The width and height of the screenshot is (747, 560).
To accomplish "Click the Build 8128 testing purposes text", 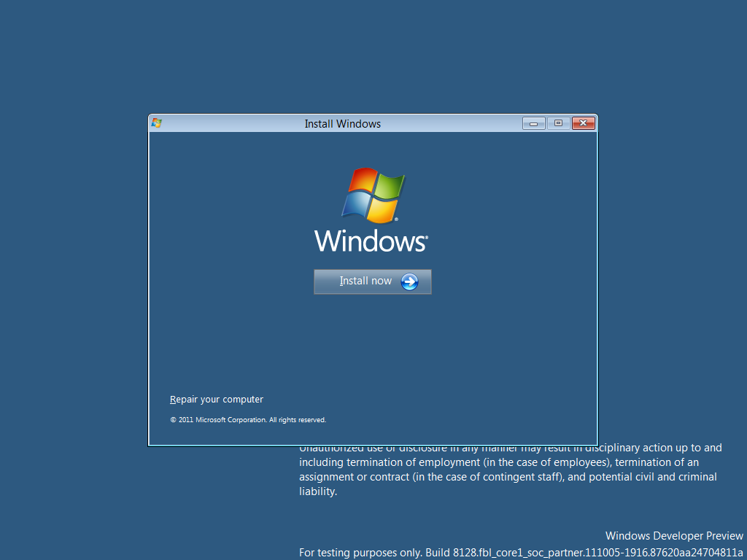I will 521,553.
